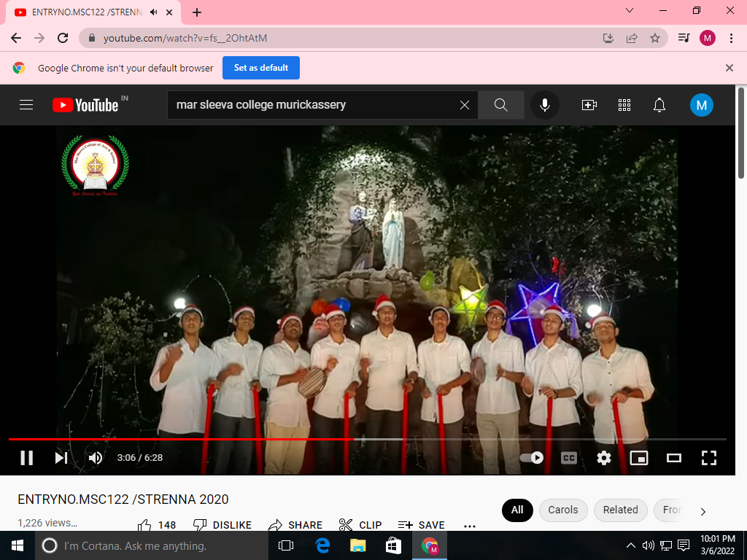This screenshot has height=560, width=747.
Task: Open video settings gear menu
Action: [604, 458]
